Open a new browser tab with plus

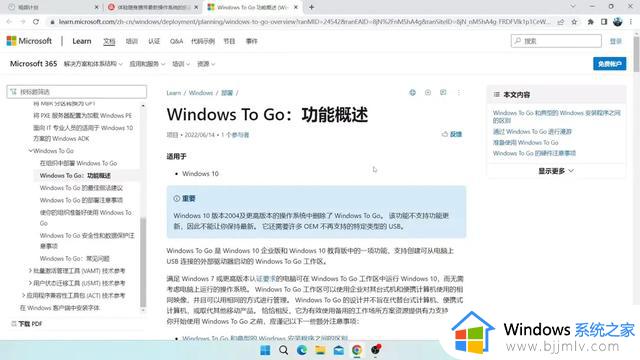tap(311, 7)
